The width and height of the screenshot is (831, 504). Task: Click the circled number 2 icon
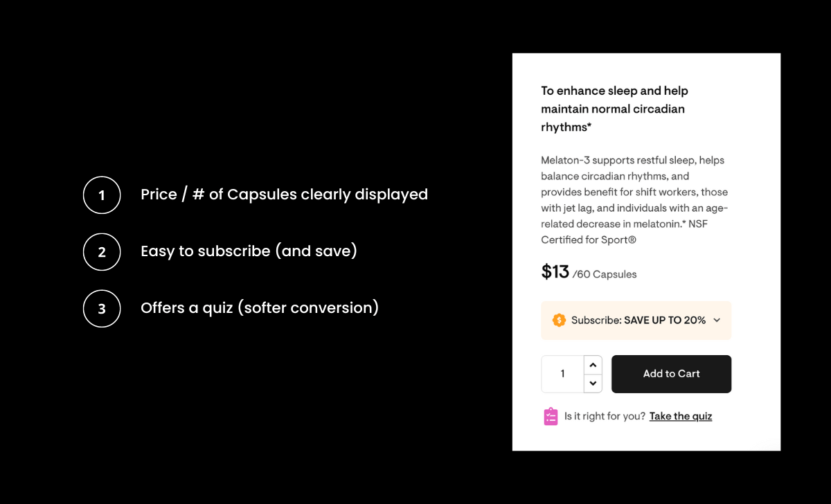click(x=102, y=251)
